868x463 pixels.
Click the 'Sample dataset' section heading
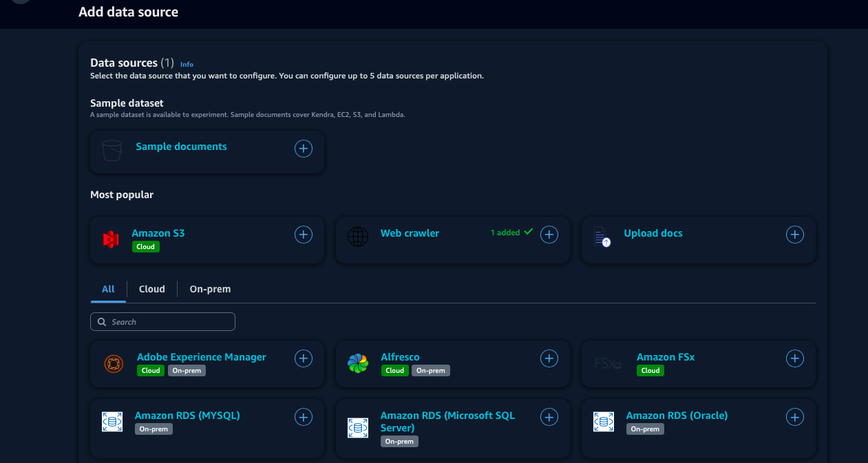[x=127, y=103]
